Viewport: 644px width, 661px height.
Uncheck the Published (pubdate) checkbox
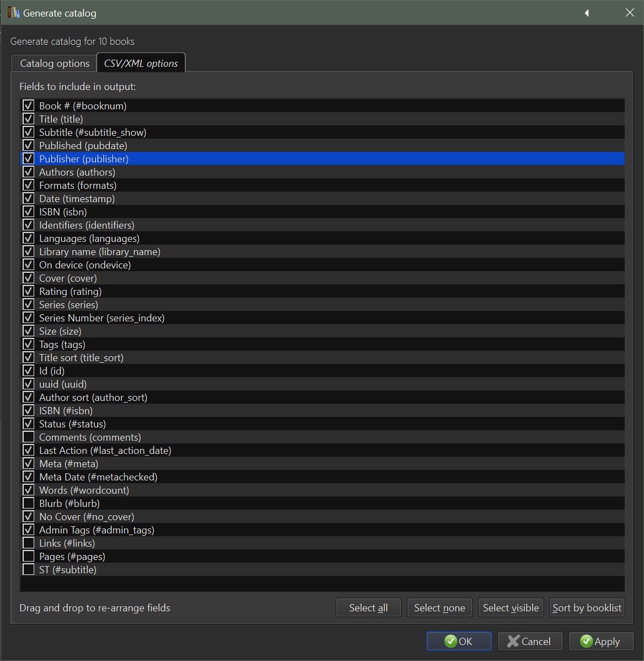coord(28,145)
